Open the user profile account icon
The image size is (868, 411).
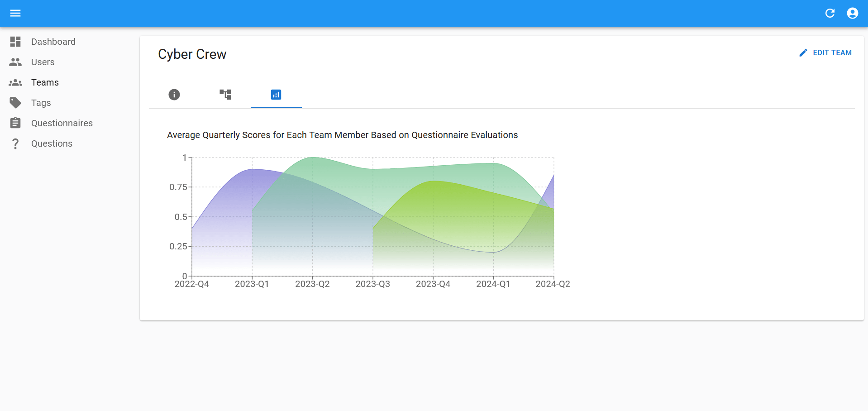(x=852, y=13)
